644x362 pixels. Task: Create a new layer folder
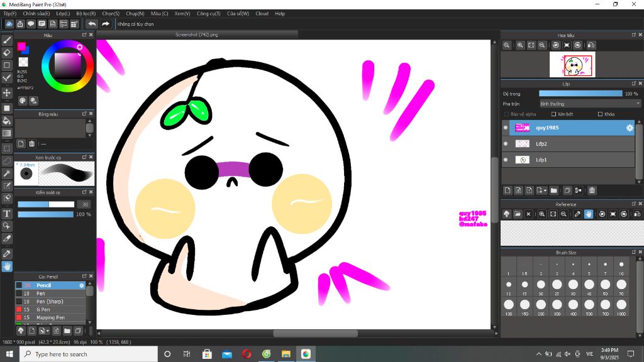[x=553, y=190]
